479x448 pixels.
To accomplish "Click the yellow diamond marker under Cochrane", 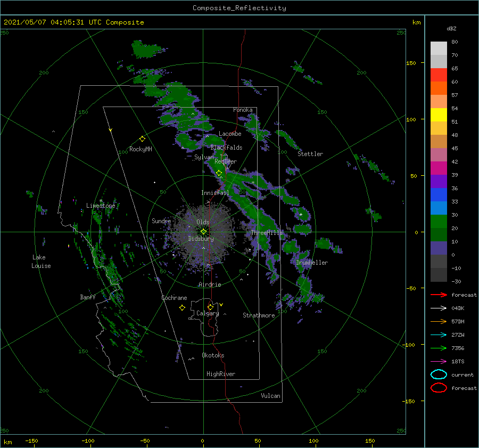I will [x=182, y=308].
